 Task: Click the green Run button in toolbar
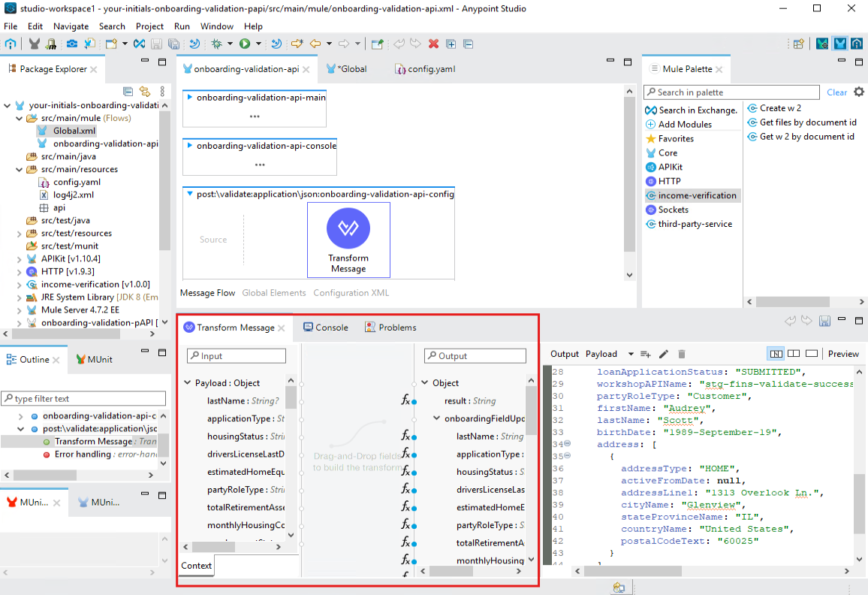(x=245, y=44)
